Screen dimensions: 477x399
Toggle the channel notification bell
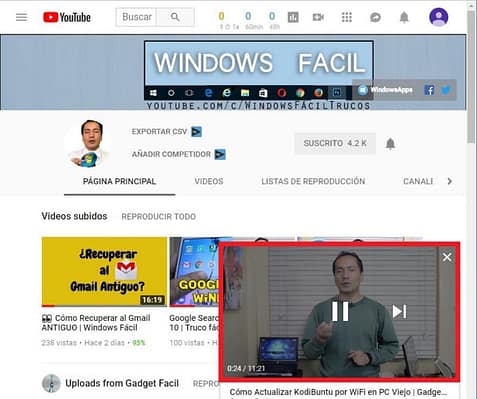(x=390, y=144)
